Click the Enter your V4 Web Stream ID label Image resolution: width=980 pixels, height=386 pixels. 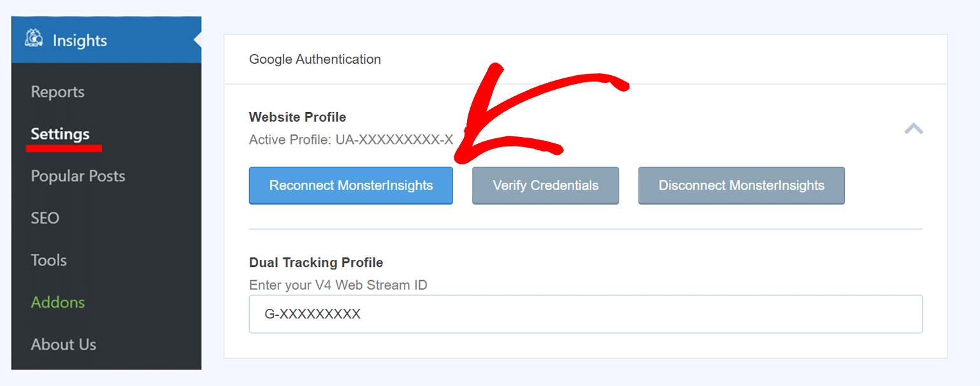pyautogui.click(x=338, y=285)
